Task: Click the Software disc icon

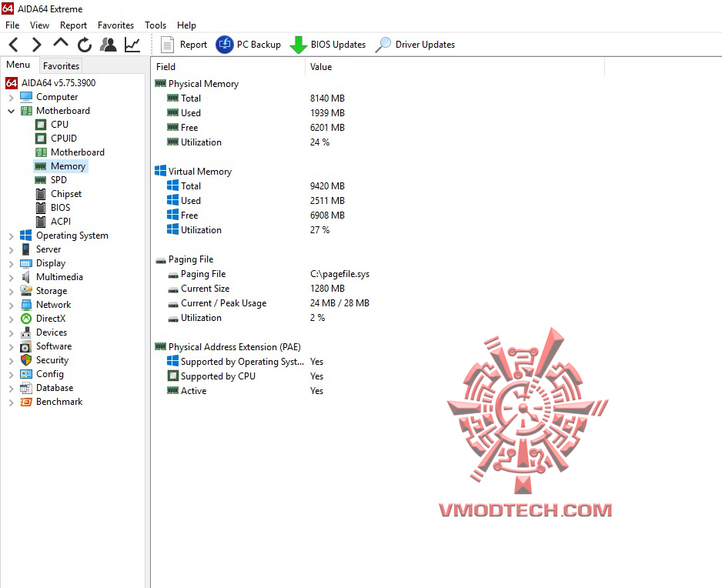Action: [x=26, y=346]
